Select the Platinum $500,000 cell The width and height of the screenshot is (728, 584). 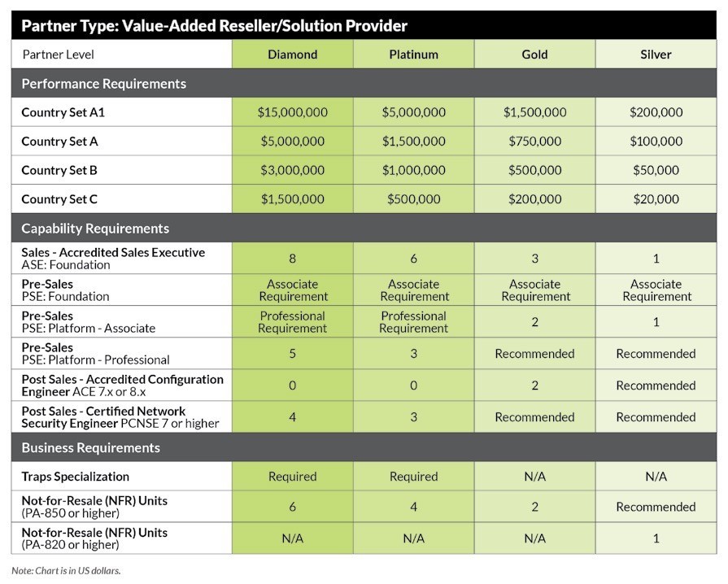click(413, 199)
